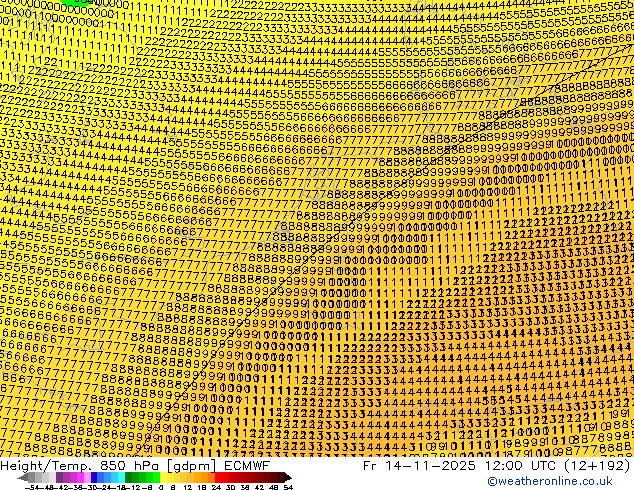
Task: Pick the red swatch in the legend
Action: click(225, 477)
